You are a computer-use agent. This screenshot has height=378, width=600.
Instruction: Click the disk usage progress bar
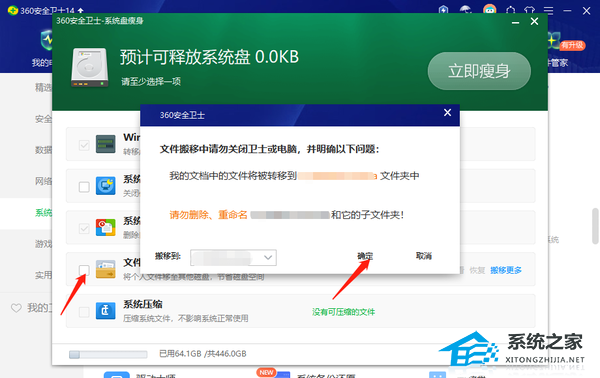click(108, 354)
